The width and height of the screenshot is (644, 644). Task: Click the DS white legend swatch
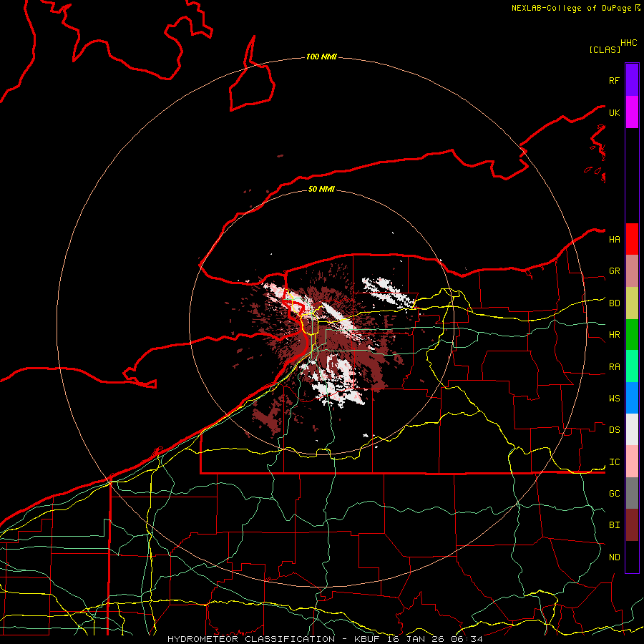632,429
